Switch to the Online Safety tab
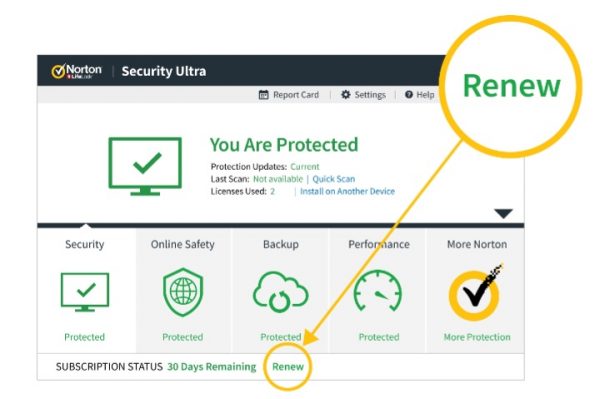The width and height of the screenshot is (600, 399). (183, 244)
